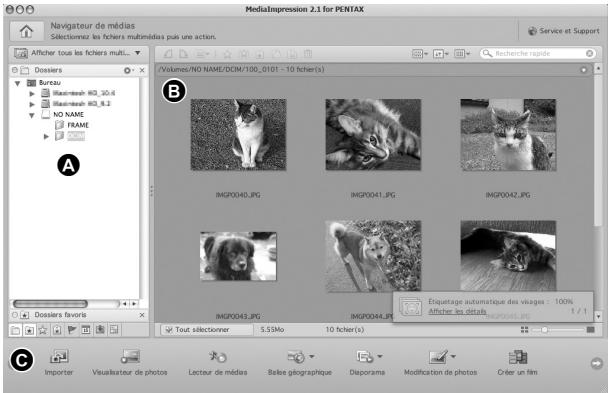Select the NO NAME volume
The width and height of the screenshot is (609, 393).
(x=63, y=115)
